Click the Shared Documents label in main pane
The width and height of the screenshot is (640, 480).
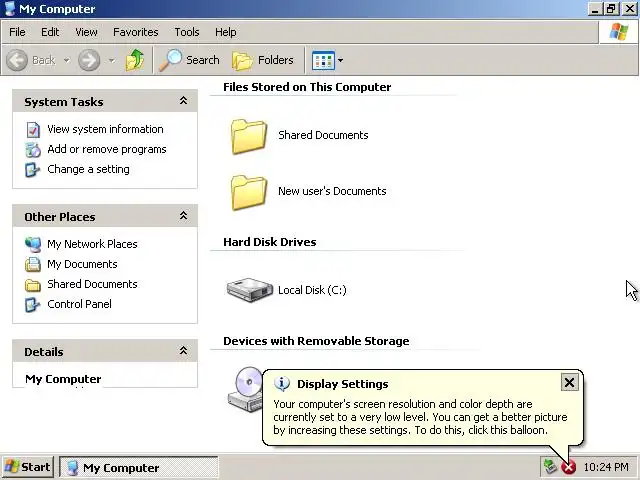[x=323, y=135]
